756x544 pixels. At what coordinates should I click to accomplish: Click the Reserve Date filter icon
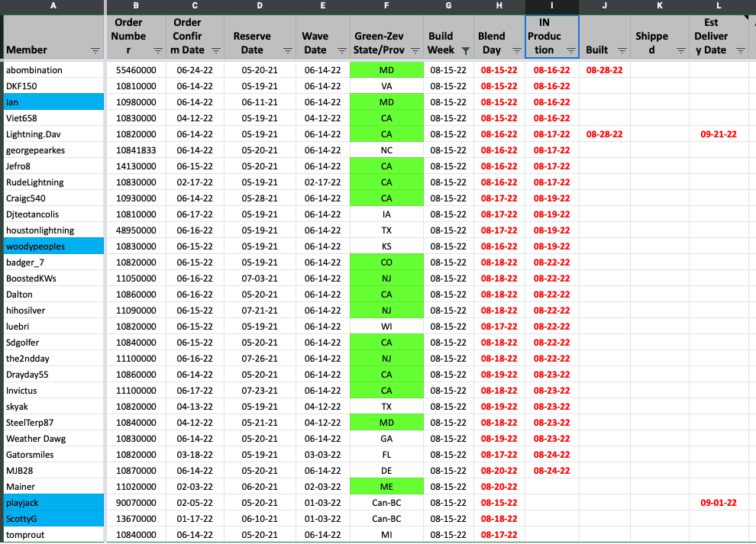[x=286, y=50]
